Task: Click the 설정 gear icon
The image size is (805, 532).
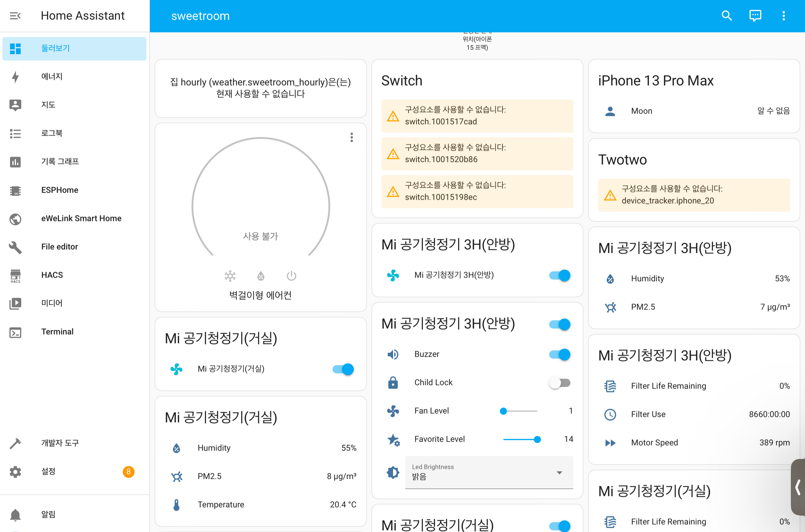Action: tap(15, 472)
